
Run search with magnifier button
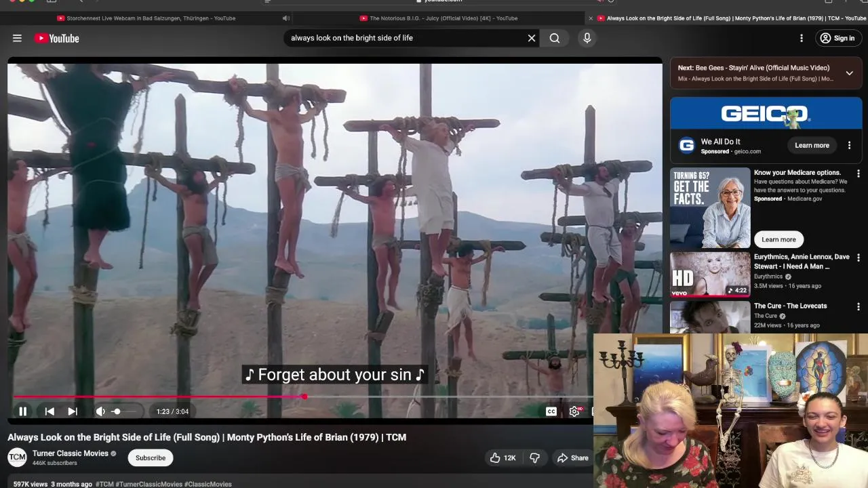(x=555, y=38)
